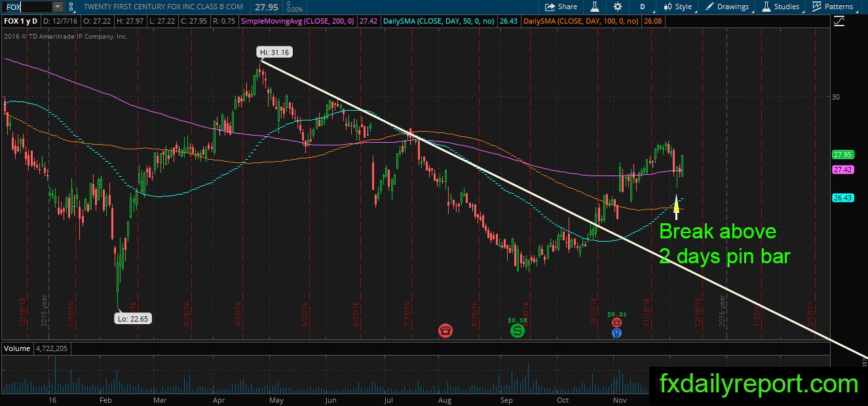
Task: Change the D timeframe aggregation
Action: point(643,7)
